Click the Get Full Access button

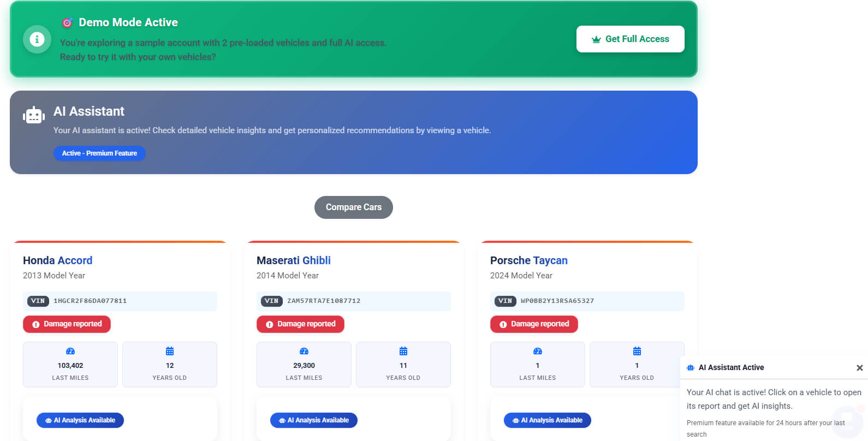631,39
